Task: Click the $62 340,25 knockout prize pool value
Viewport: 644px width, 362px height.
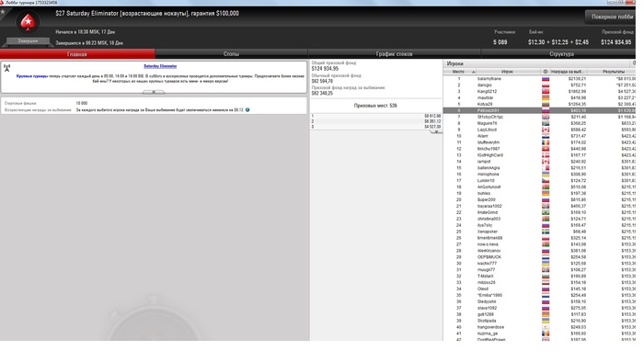Action: (322, 94)
